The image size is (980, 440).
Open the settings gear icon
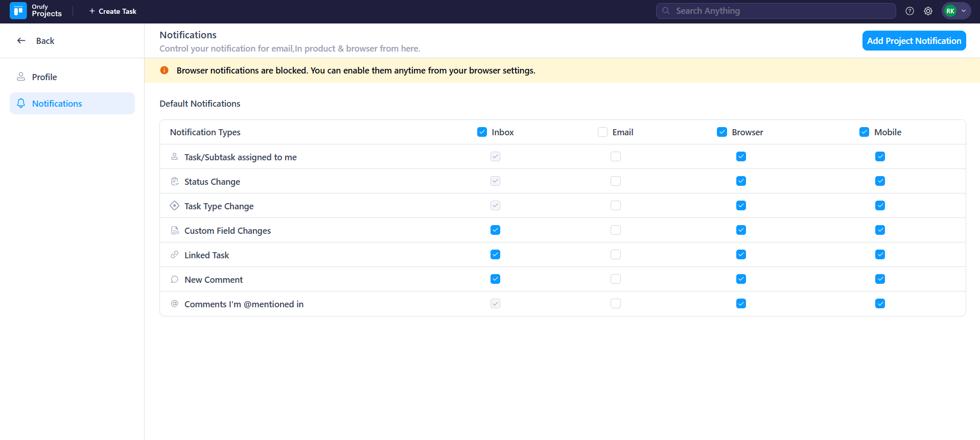928,11
